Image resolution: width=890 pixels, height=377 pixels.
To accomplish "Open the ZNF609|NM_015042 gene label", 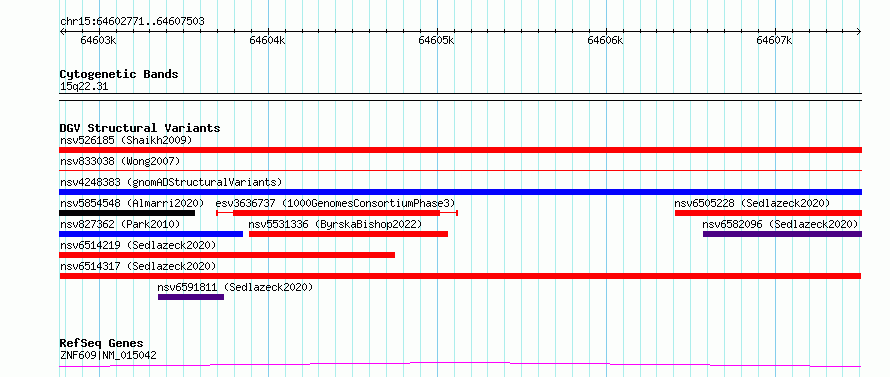I will (108, 356).
